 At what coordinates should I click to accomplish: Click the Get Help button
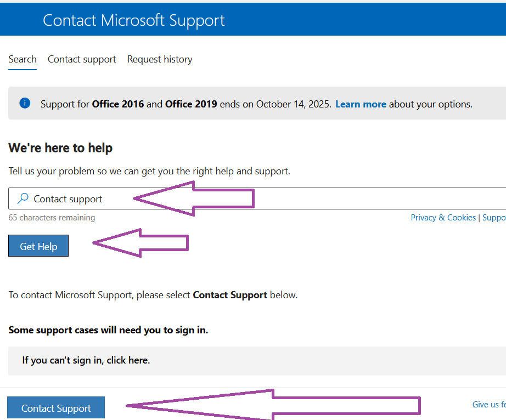pyautogui.click(x=38, y=246)
